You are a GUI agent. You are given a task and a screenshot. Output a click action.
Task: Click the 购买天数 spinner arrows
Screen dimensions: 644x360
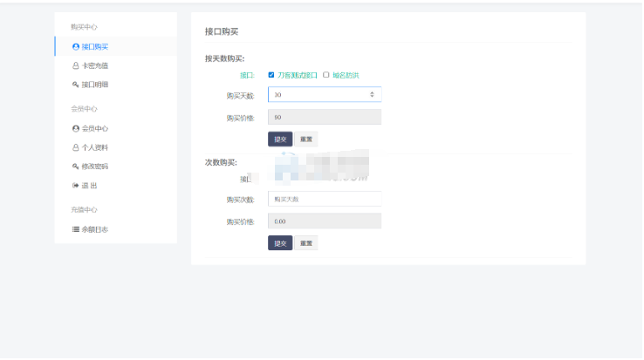tap(372, 94)
